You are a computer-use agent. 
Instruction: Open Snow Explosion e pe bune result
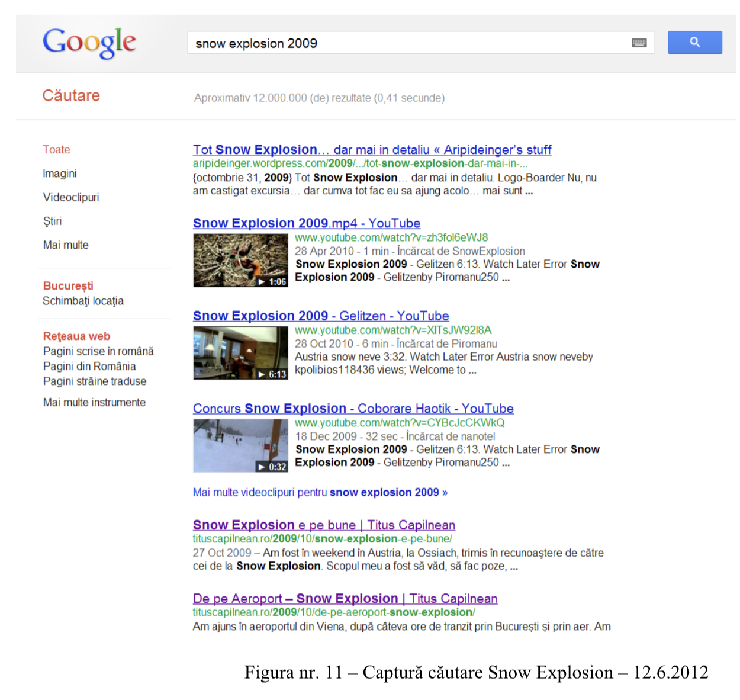(x=324, y=525)
